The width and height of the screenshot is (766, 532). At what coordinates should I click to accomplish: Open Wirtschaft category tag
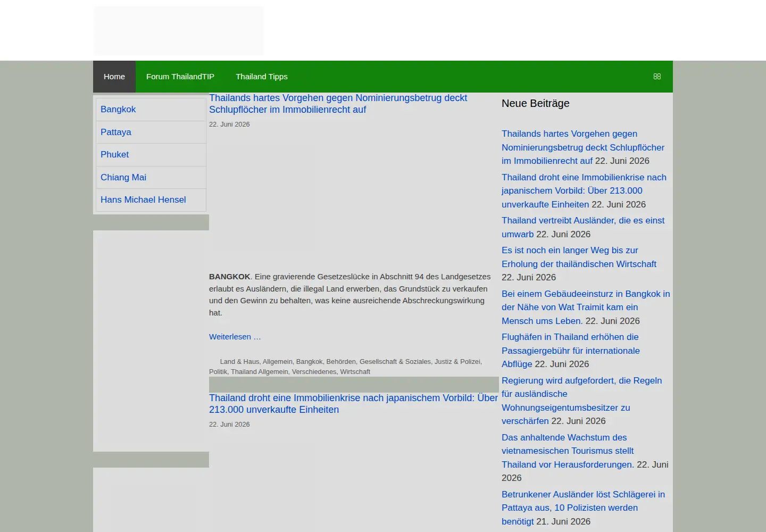[355, 372]
